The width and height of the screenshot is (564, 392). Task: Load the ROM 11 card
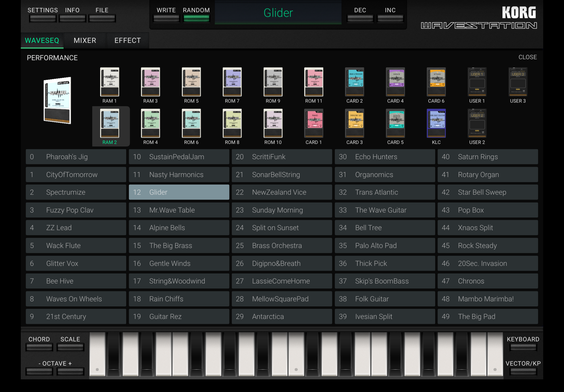tap(314, 82)
